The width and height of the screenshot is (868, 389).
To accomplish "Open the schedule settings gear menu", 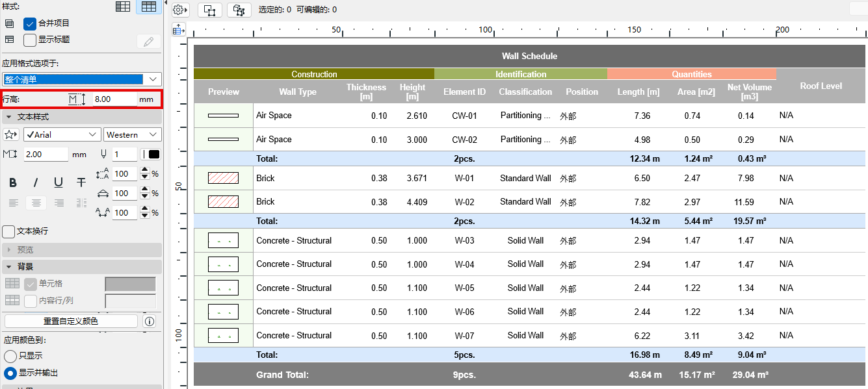I will [180, 10].
